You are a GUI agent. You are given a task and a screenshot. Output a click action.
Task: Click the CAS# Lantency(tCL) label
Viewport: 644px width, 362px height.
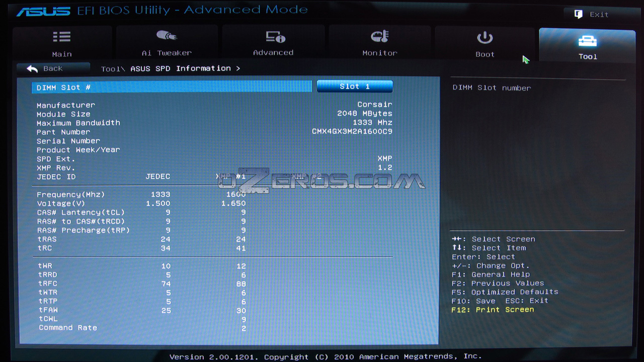(x=80, y=213)
